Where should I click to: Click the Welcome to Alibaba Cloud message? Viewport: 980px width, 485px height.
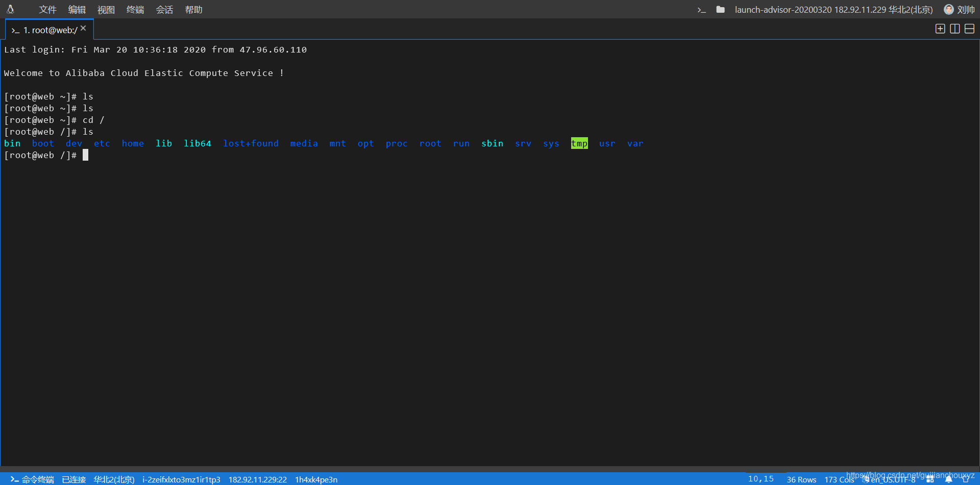pos(144,73)
